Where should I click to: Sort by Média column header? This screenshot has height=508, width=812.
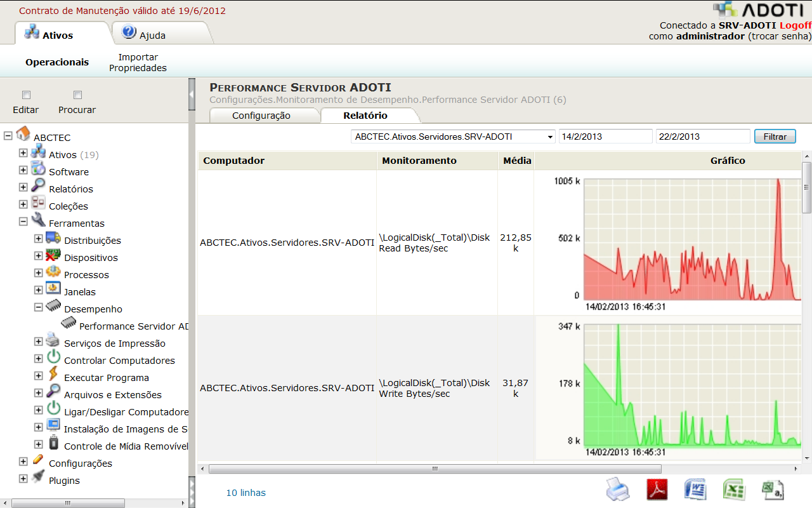point(517,161)
